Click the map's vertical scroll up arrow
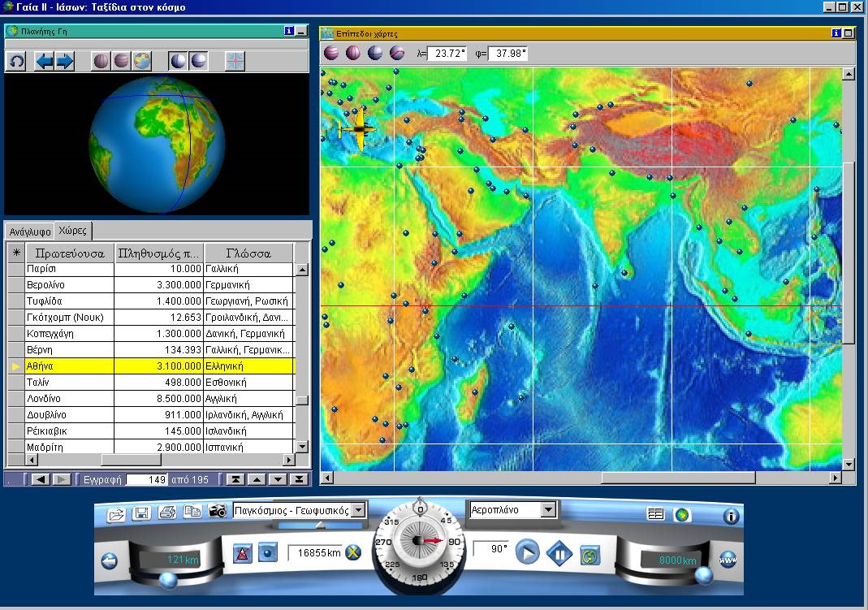Viewport: 868px width, 610px height. point(848,74)
